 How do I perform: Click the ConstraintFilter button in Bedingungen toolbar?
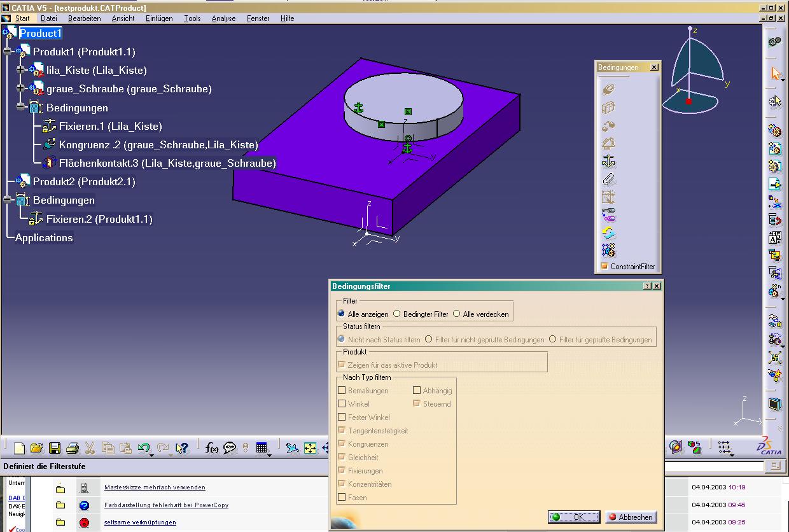[x=627, y=267]
